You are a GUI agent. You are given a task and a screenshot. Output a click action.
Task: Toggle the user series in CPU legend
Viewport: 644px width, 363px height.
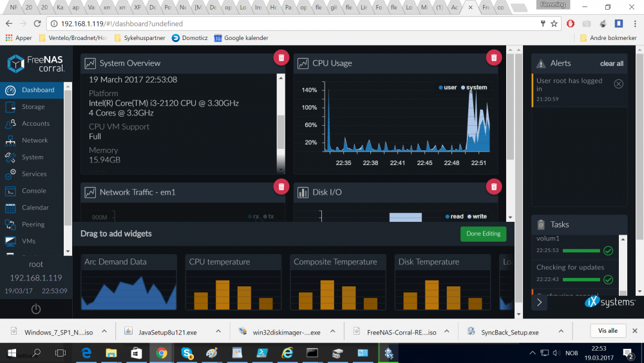click(448, 88)
